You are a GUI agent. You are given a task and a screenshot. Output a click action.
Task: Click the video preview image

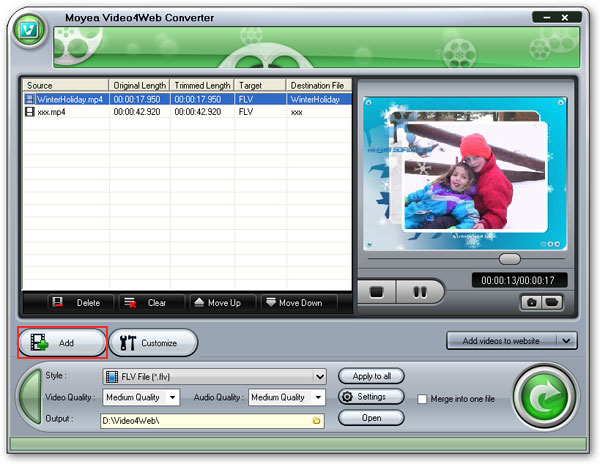point(465,174)
